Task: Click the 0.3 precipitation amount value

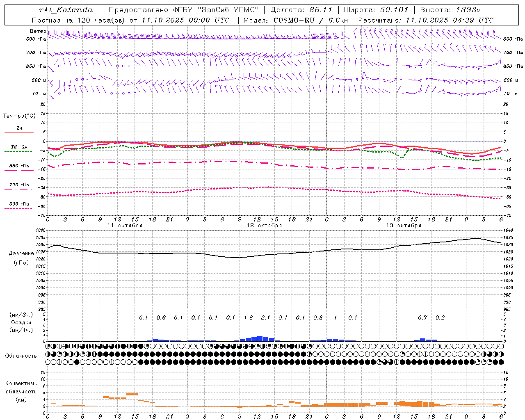Action: [x=318, y=317]
